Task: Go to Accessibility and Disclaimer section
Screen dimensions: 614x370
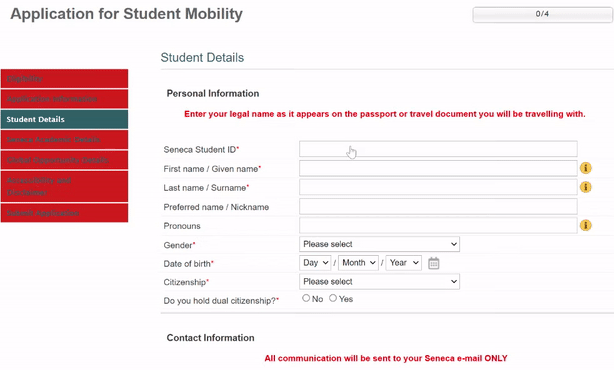Action: 64,186
